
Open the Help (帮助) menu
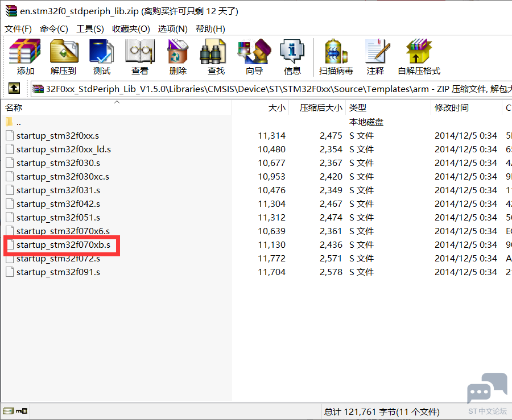pos(210,28)
